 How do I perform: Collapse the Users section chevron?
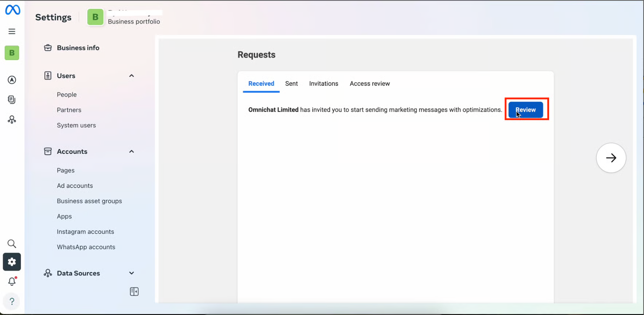131,76
